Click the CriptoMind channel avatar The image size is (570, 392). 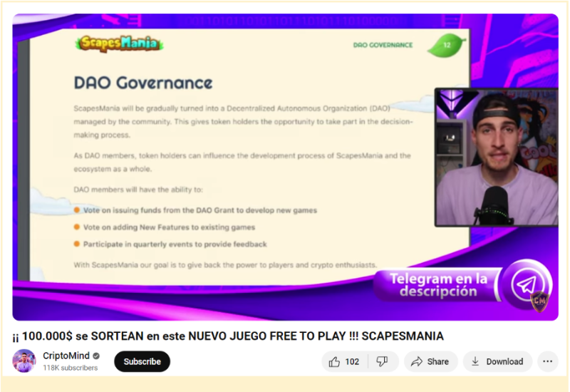point(24,361)
